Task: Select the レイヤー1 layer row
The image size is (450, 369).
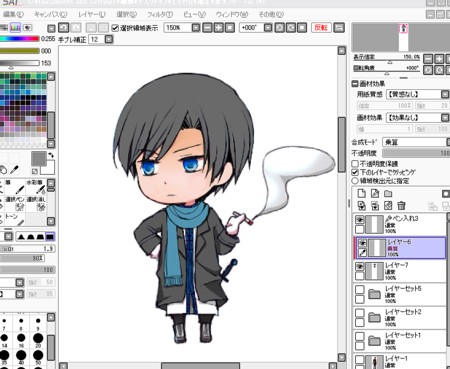Action: (x=400, y=361)
